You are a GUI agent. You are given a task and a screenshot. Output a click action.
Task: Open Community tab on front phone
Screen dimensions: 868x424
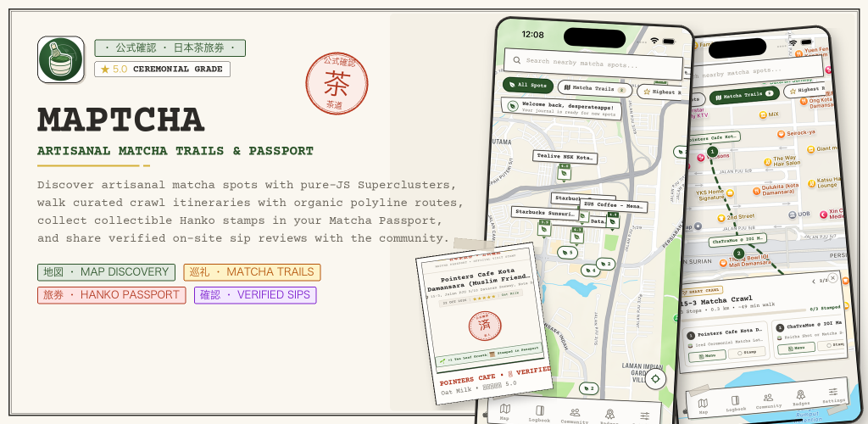click(x=575, y=416)
